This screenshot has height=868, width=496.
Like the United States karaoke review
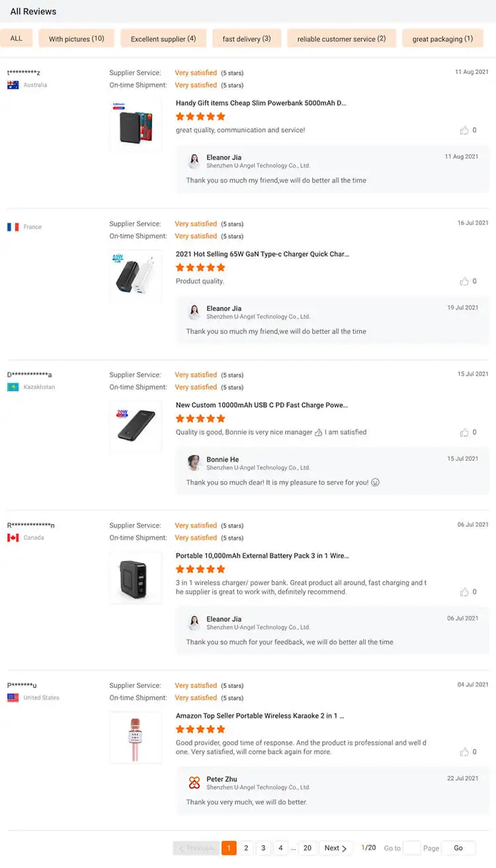click(464, 752)
